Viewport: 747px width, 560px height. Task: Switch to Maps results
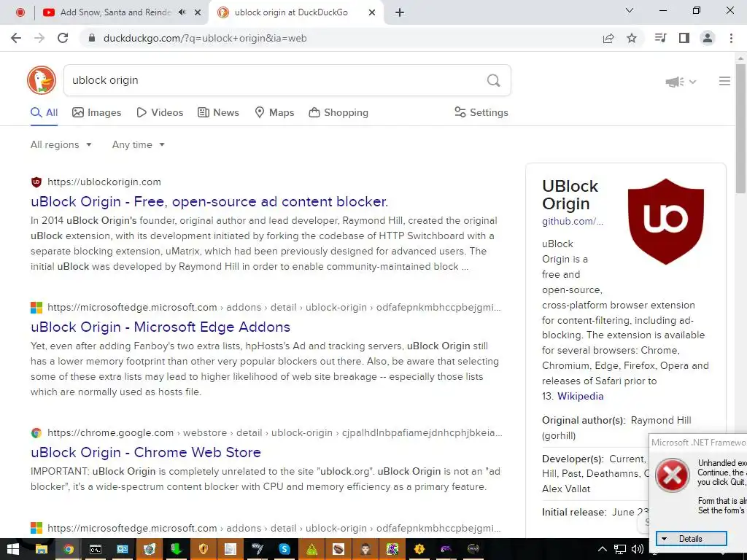[x=274, y=113]
